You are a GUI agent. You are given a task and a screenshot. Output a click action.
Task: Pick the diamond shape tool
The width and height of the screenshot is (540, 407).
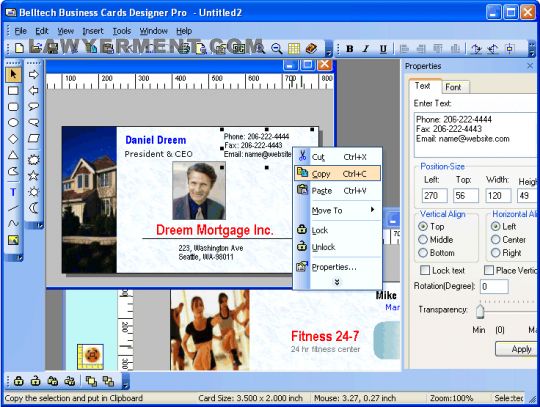pos(13,139)
